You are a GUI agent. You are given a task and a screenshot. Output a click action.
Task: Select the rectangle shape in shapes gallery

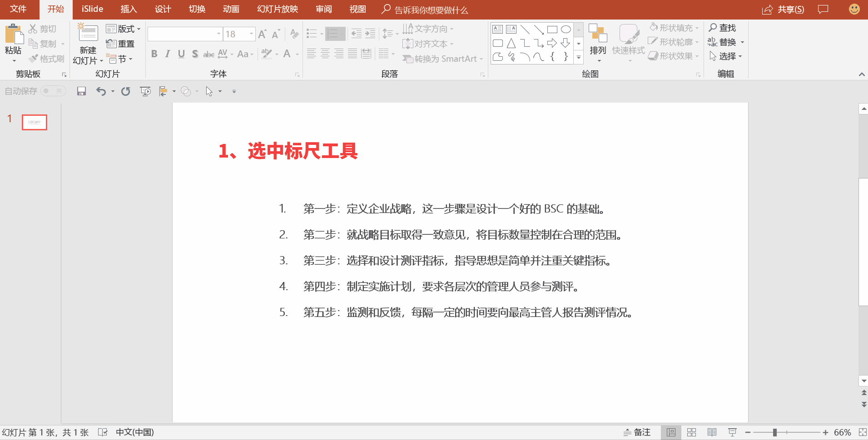[x=552, y=30]
